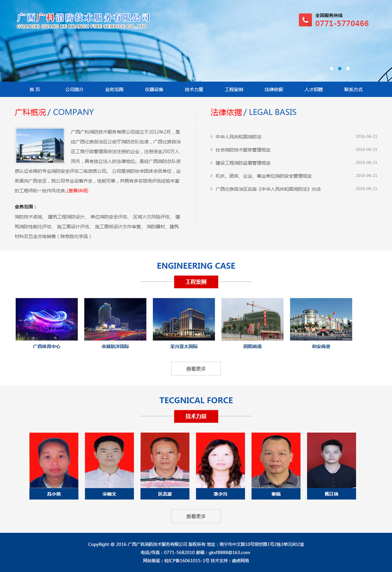
Task: Open the 人才招聘 navigation item
Action: click(313, 89)
